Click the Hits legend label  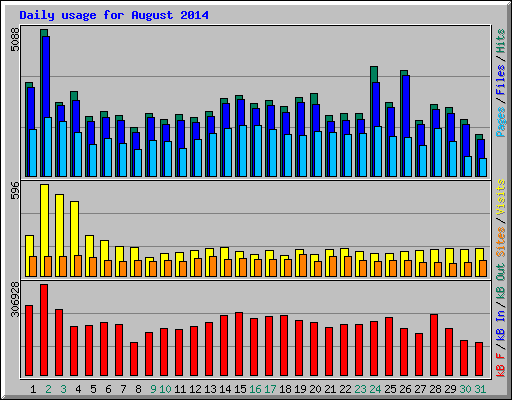[x=500, y=41]
